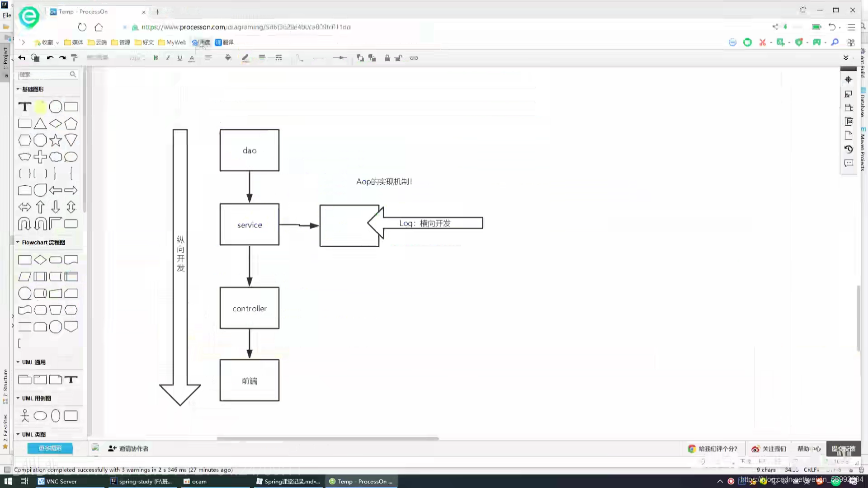Click the 帮助中心 help center link

(x=809, y=449)
